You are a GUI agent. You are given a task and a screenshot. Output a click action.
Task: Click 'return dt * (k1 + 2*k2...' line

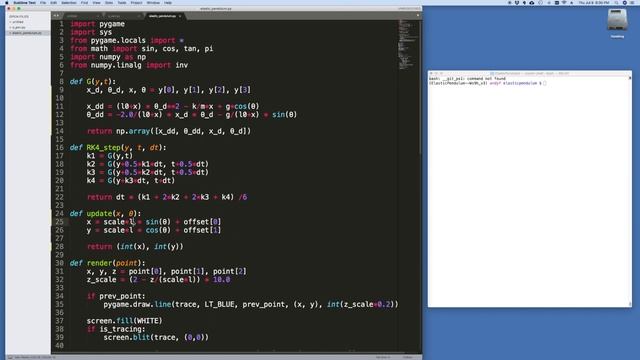(x=167, y=197)
